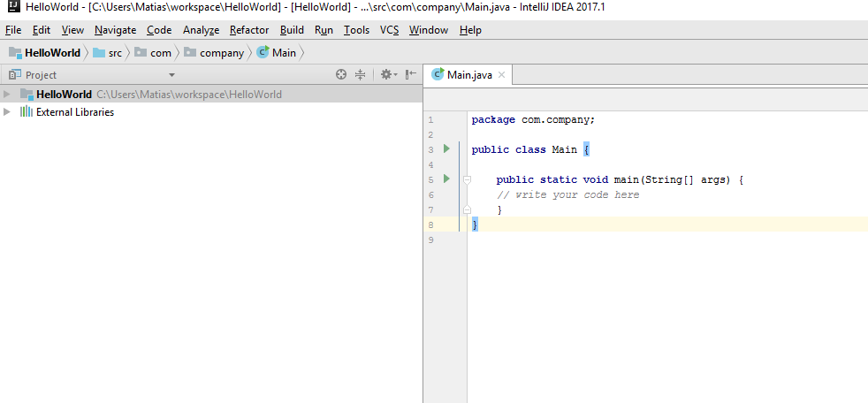Open the Tools menu
Screen dimensions: 868x403
point(356,30)
